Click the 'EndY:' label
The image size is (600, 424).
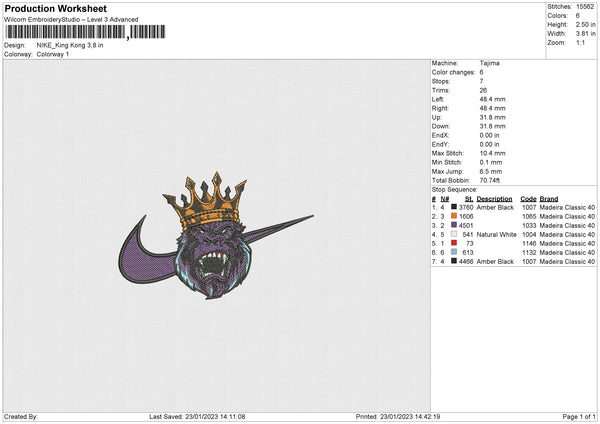[440, 144]
